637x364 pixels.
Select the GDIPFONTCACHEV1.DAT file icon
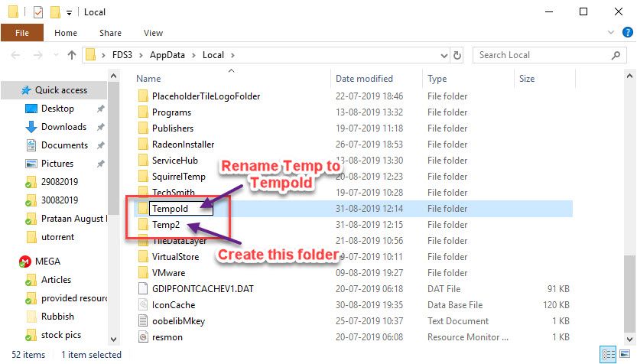coord(143,289)
